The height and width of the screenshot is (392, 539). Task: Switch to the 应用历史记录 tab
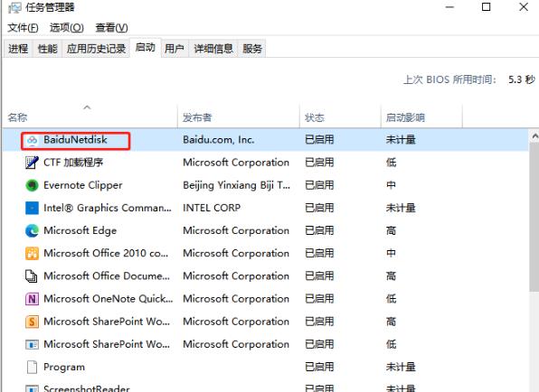click(96, 49)
